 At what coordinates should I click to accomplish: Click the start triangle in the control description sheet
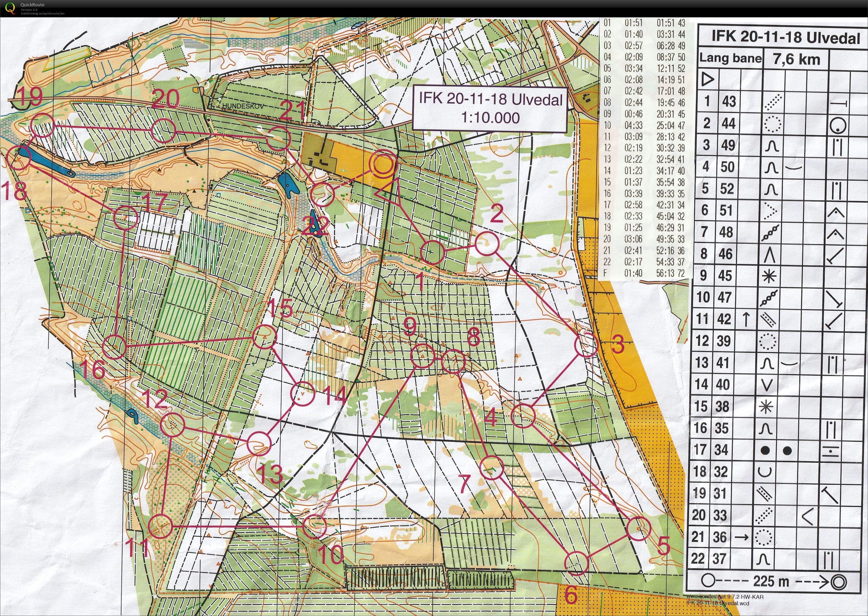point(708,80)
